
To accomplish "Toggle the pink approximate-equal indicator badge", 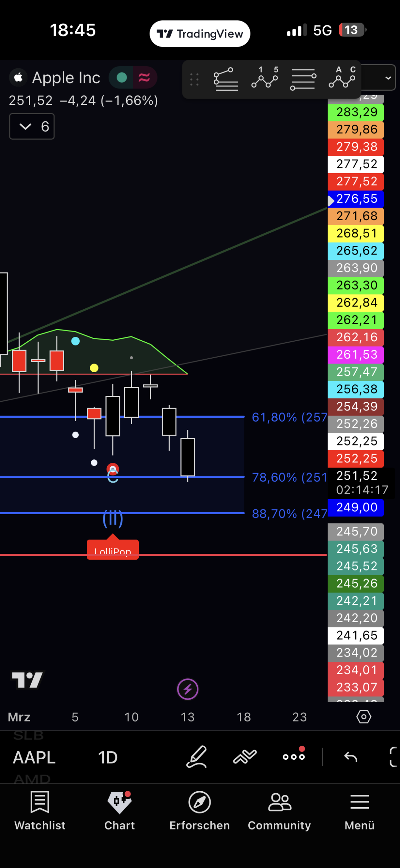I will [x=144, y=77].
